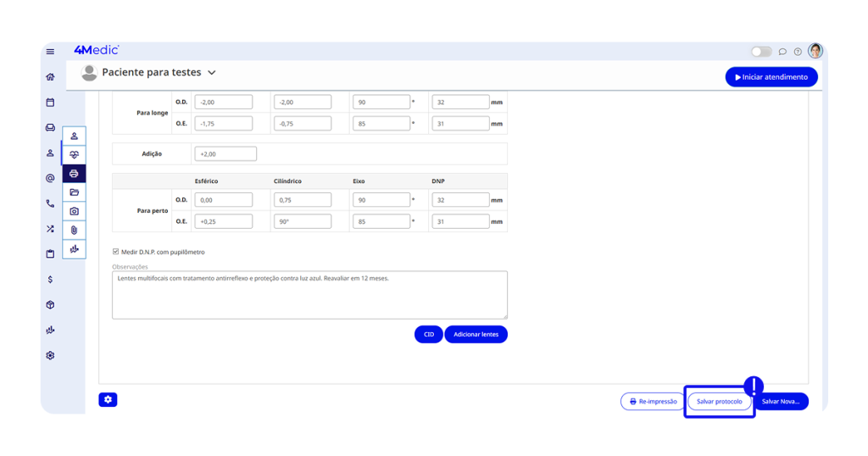868x456 pixels.
Task: Open the Salvar Nova... options button
Action: (781, 402)
